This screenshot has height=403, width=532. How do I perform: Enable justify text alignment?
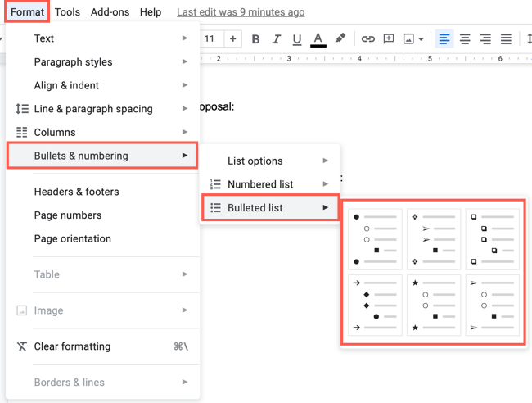click(x=506, y=39)
